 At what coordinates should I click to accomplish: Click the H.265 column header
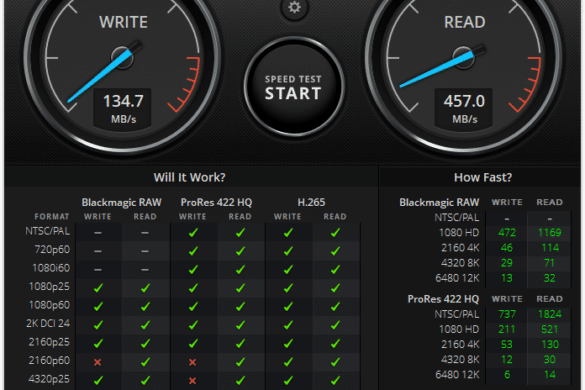pos(311,202)
